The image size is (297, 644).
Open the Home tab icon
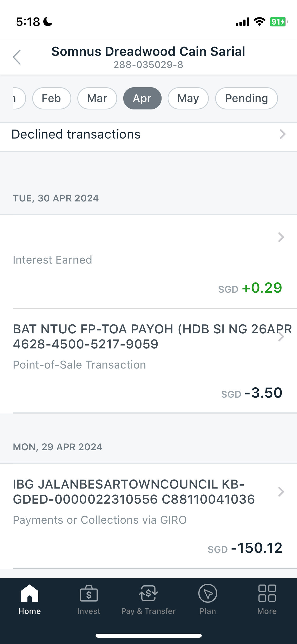pos(30,593)
